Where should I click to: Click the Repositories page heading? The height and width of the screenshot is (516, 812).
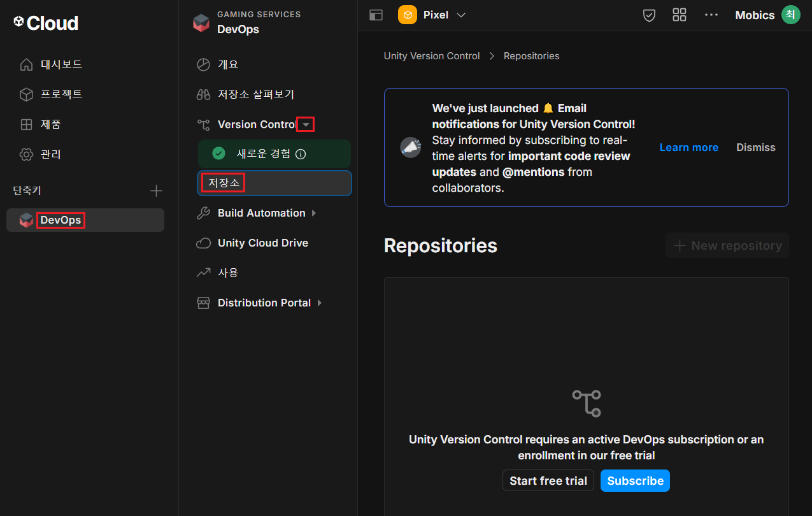click(441, 246)
